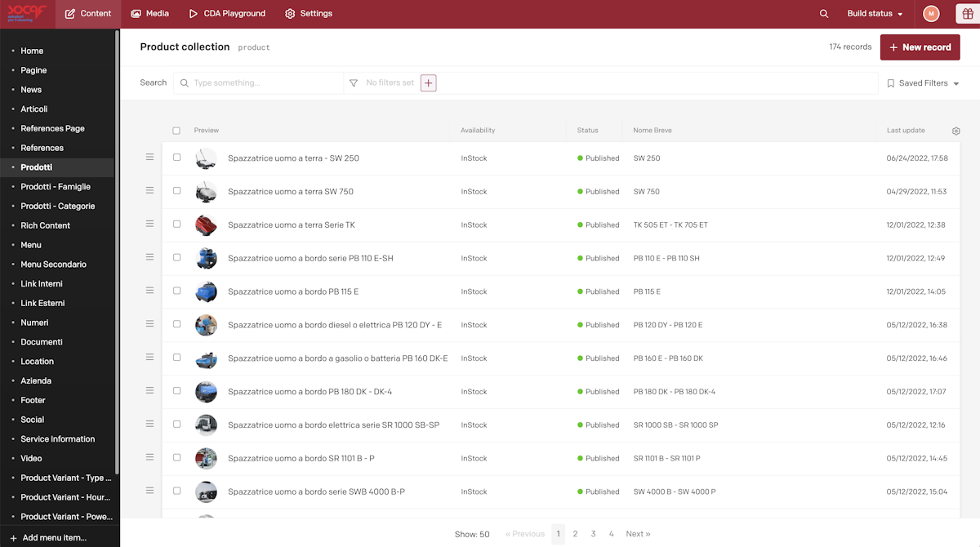The image size is (980, 547).
Task: Open the CDA Playground tab
Action: coord(227,14)
